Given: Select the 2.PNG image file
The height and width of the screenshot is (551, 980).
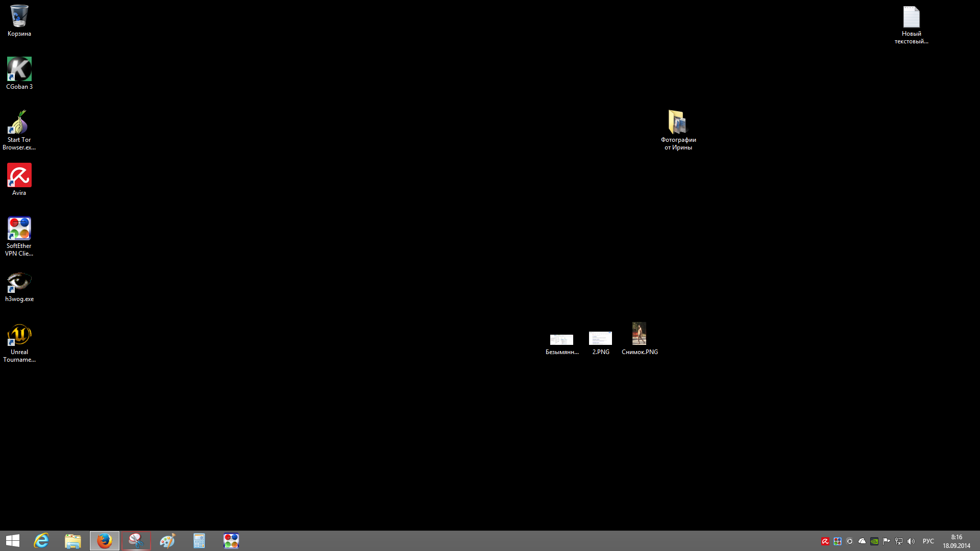Looking at the screenshot, I should (600, 339).
